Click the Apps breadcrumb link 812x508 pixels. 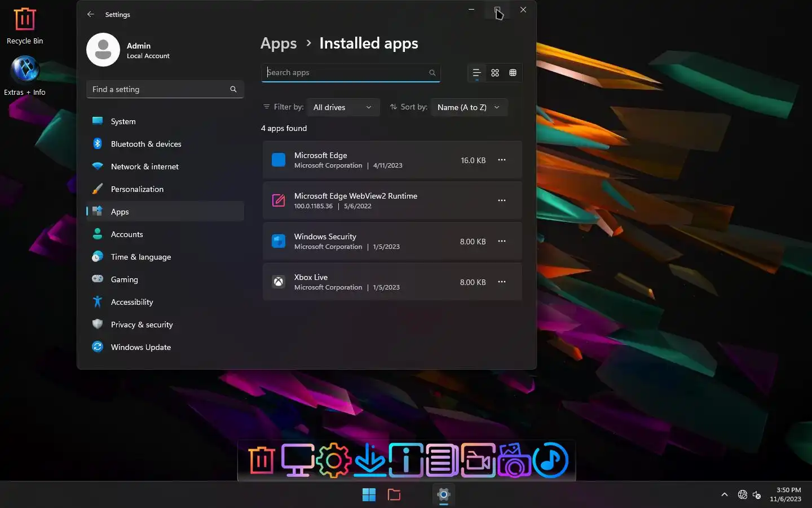pyautogui.click(x=279, y=43)
